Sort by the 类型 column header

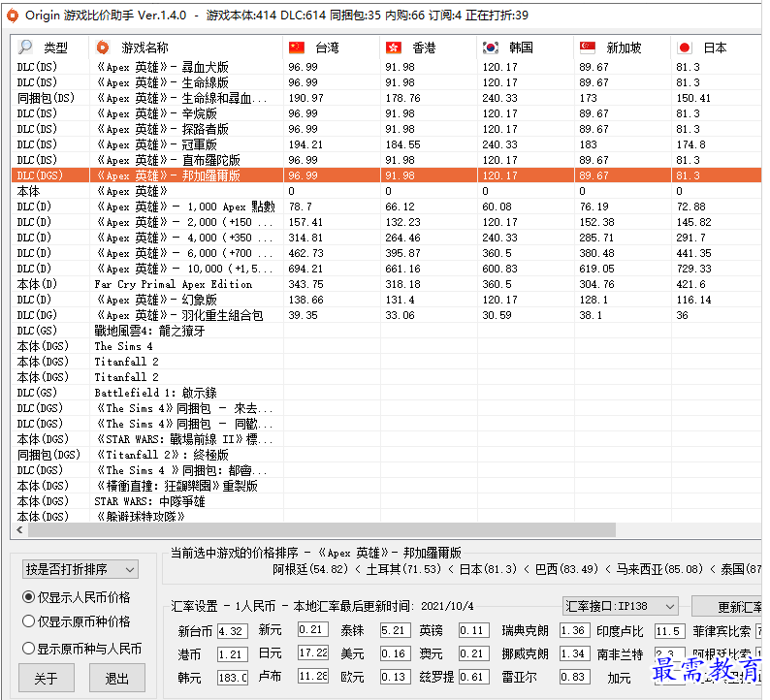[50, 48]
